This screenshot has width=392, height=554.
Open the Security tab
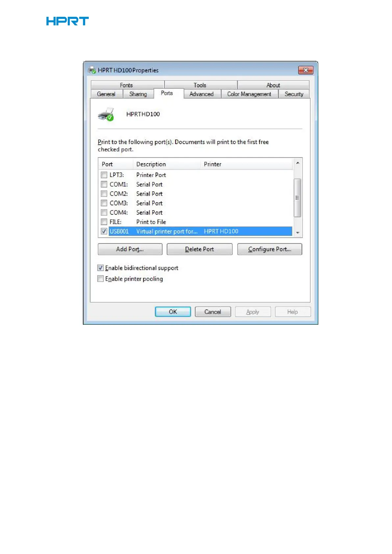coord(294,94)
